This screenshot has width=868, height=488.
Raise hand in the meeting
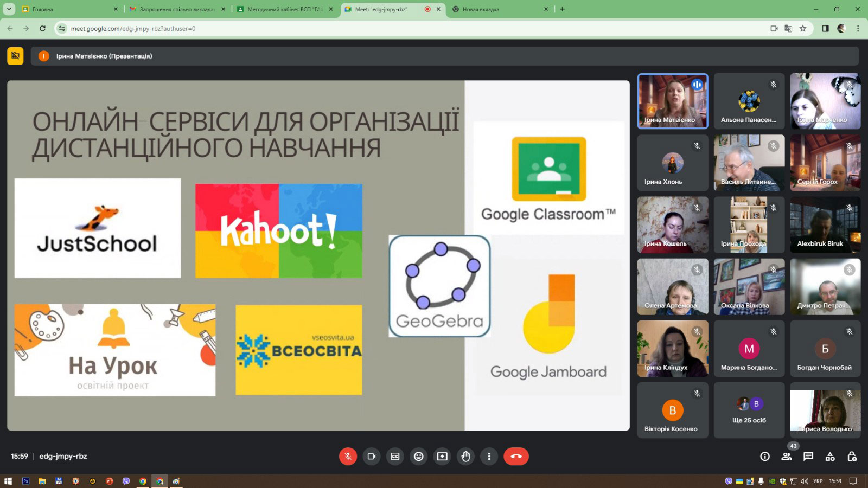(465, 457)
